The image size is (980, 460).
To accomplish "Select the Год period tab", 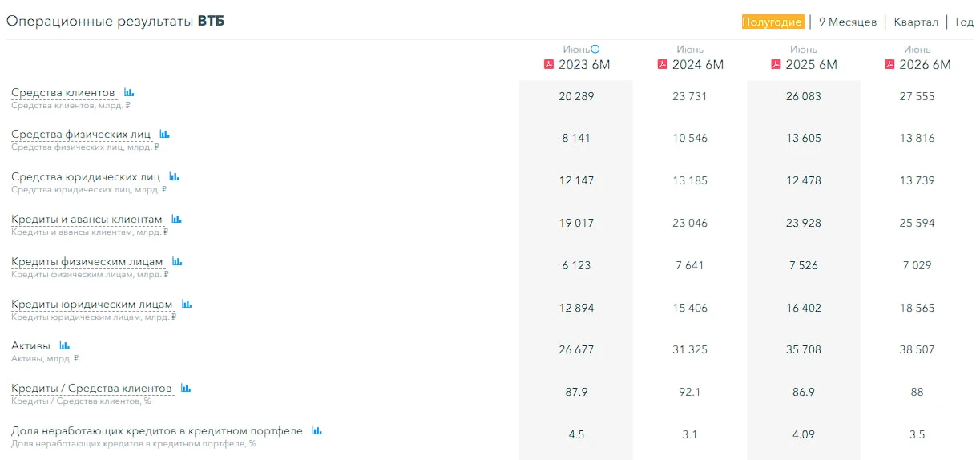I will coord(965,22).
